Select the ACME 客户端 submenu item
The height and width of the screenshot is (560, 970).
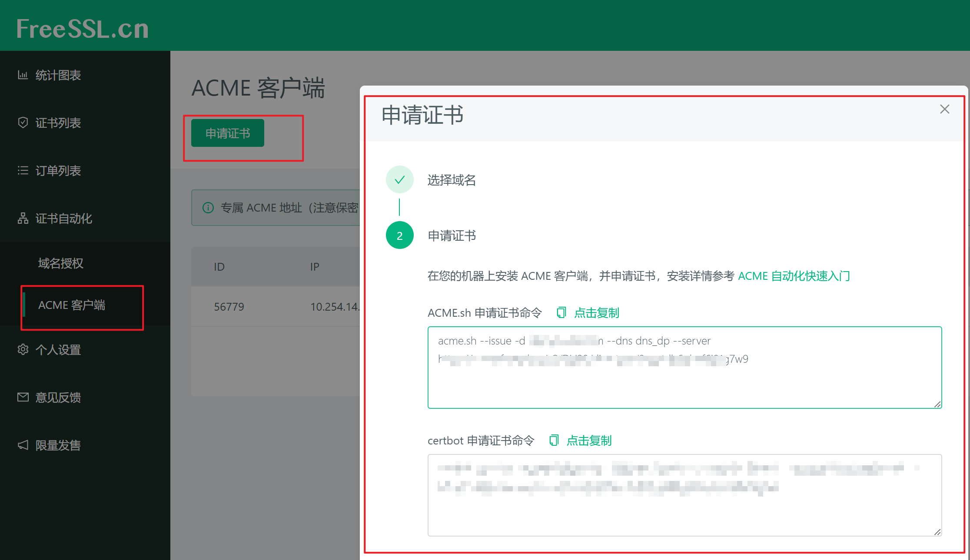[72, 305]
